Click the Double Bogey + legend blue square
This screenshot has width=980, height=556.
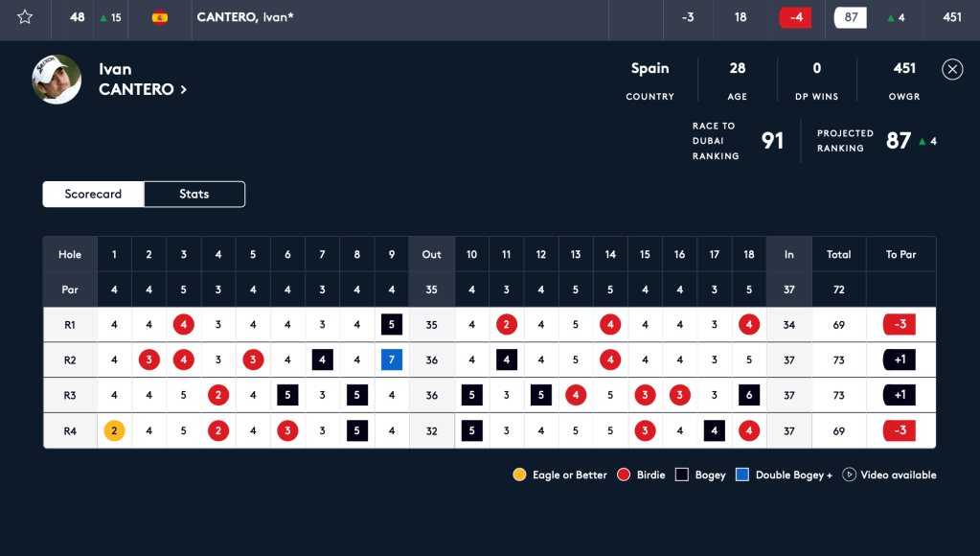tap(742, 475)
